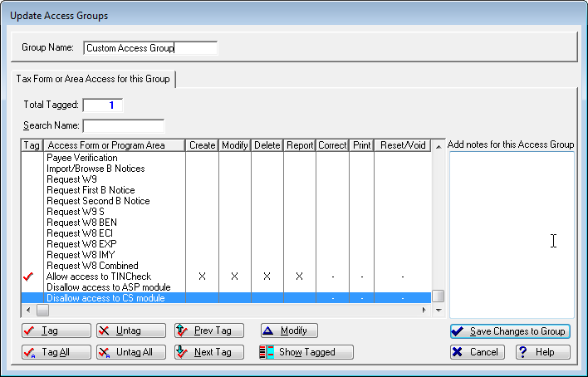Save Changes to Group
The height and width of the screenshot is (377, 588).
pos(509,331)
